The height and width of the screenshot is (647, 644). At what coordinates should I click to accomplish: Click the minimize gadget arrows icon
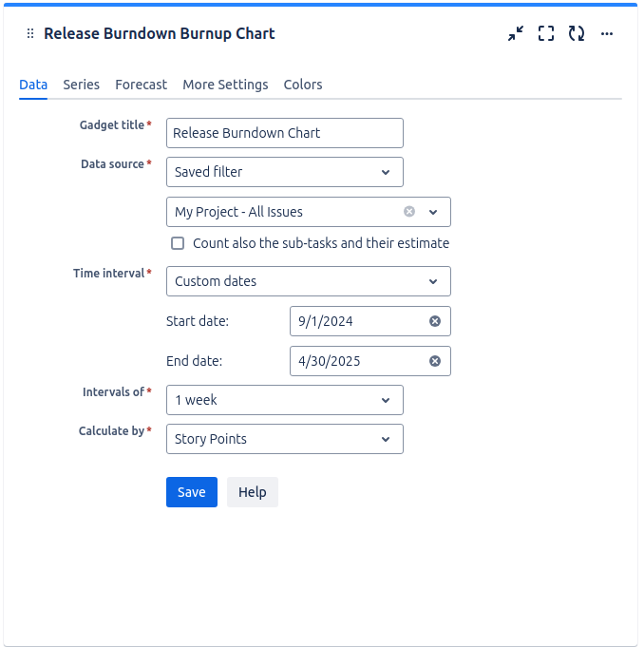[516, 33]
